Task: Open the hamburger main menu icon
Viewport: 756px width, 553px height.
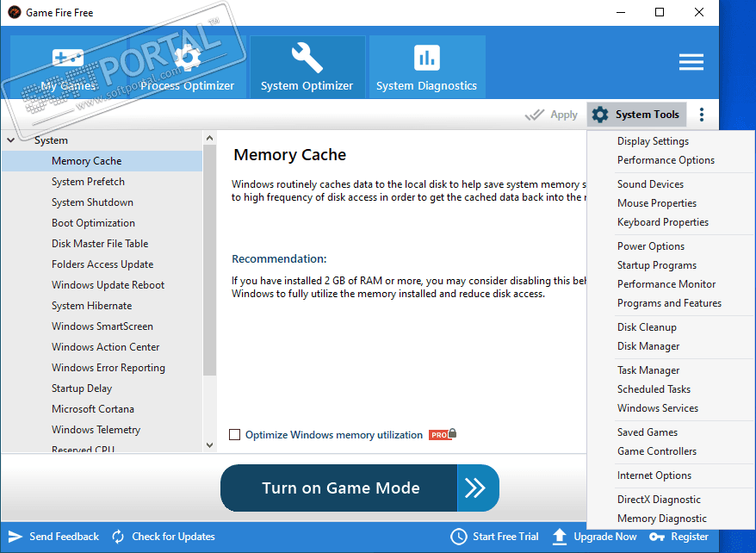Action: (691, 62)
